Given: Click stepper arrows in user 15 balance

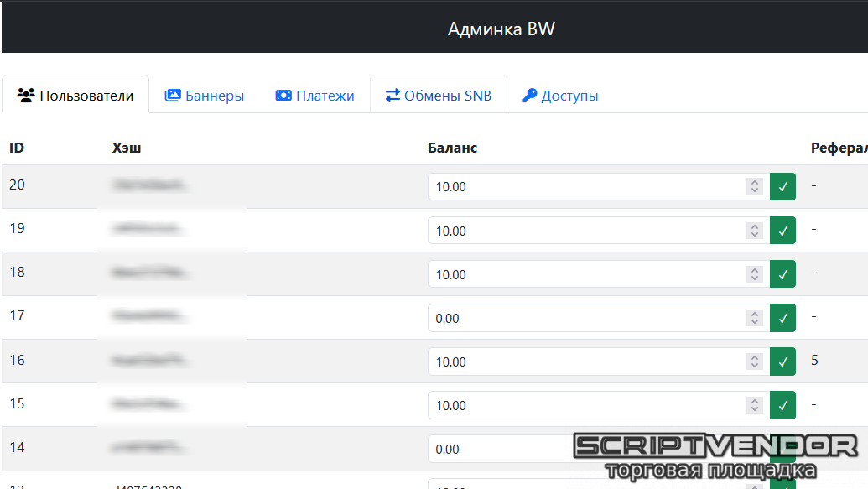Looking at the screenshot, I should (x=755, y=405).
